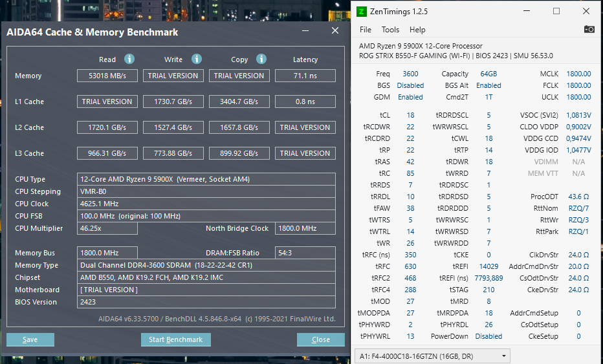Click the tPHYRDL value 26
The image size is (603, 364).
(488, 325)
